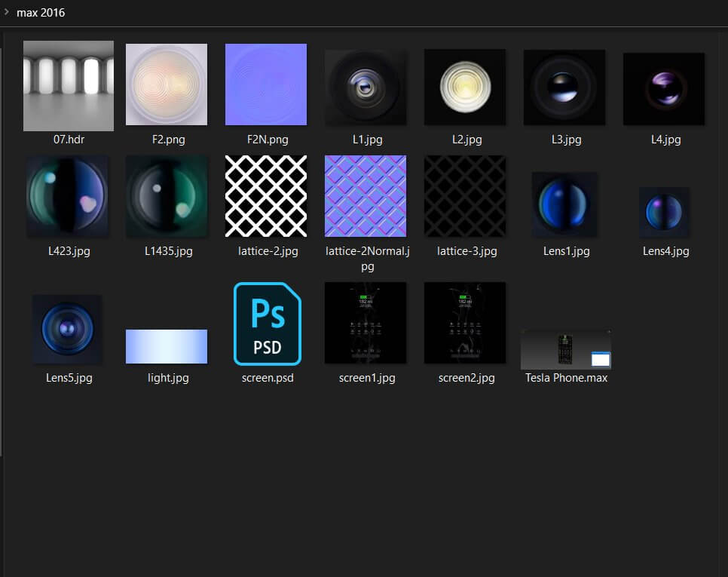
Task: Select the L423.jpg thumbnail
Action: tap(67, 196)
